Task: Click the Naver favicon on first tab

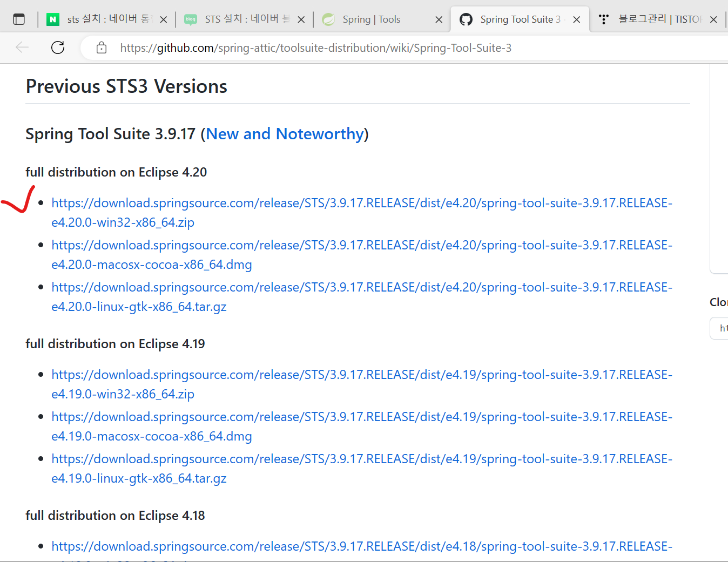Action: pyautogui.click(x=52, y=19)
